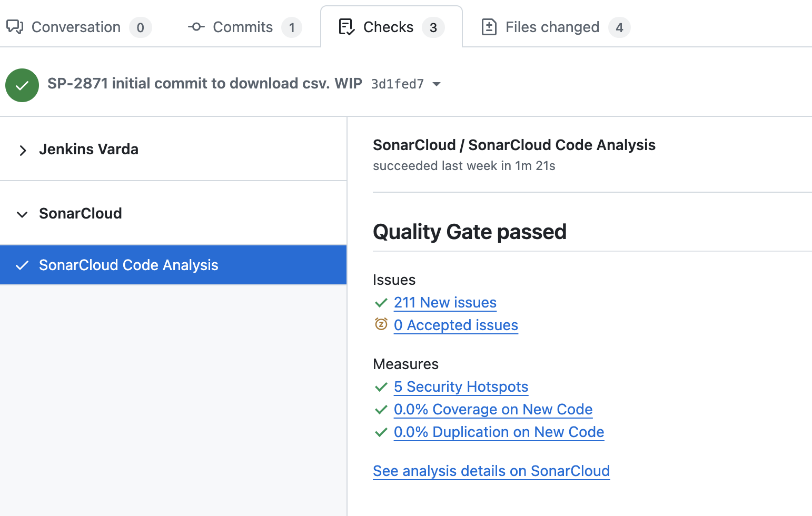Image resolution: width=812 pixels, height=516 pixels.
Task: Switch to the Commits tab
Action: (245, 27)
